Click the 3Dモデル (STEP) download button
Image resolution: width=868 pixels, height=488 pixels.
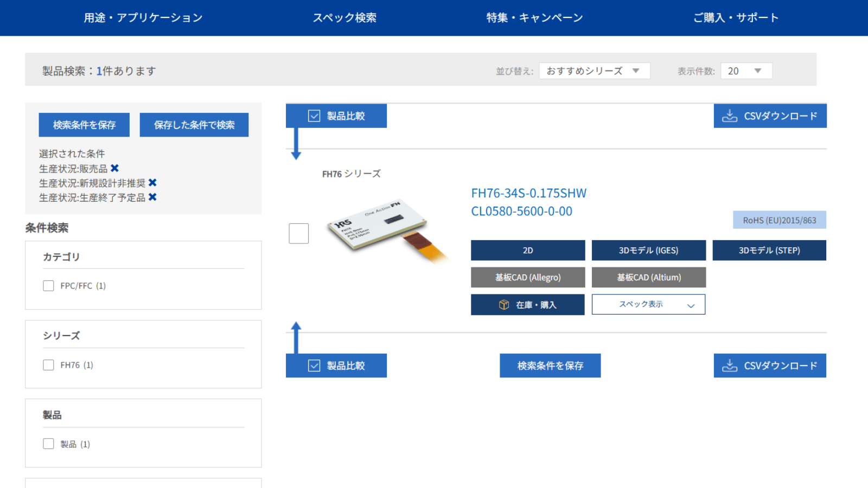pos(769,250)
